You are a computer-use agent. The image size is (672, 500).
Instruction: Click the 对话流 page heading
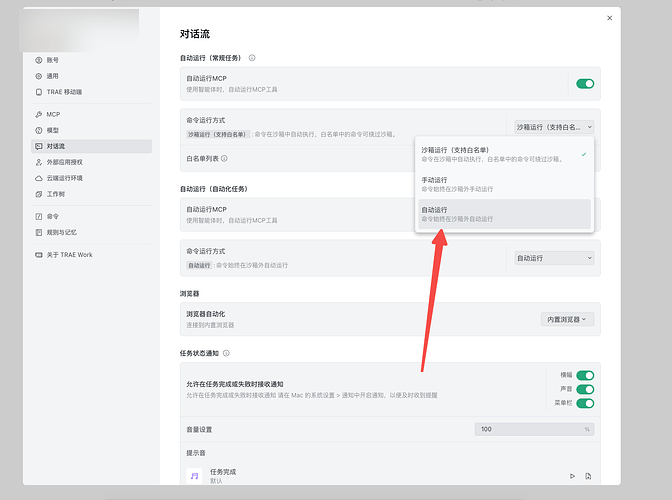pyautogui.click(x=195, y=34)
